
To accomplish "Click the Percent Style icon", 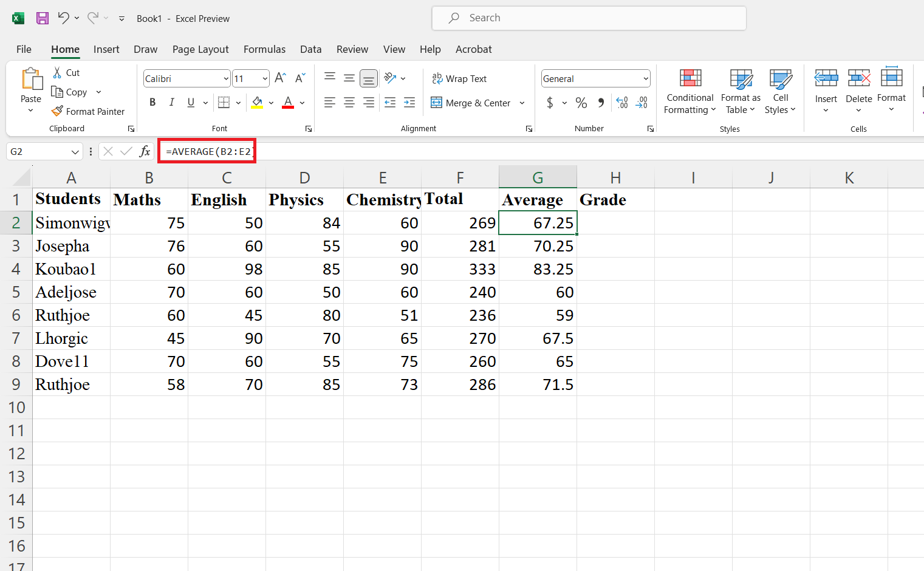I will click(581, 103).
